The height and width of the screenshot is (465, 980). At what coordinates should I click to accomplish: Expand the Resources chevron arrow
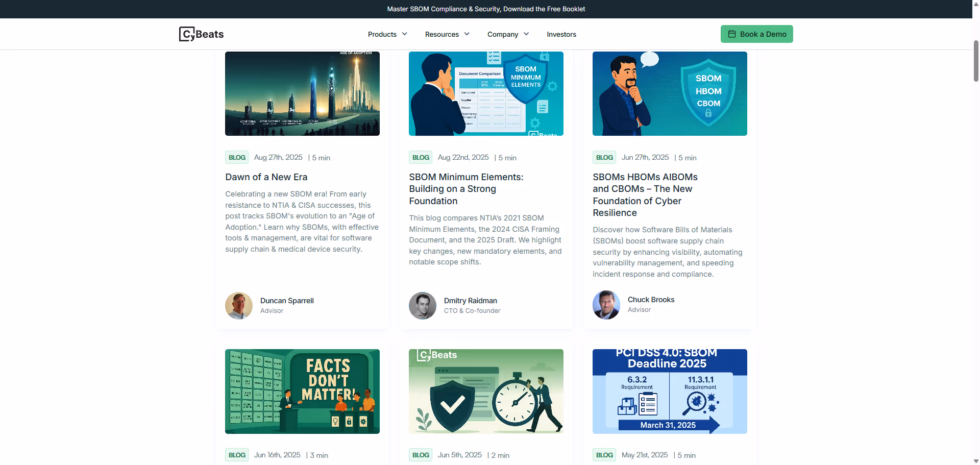[x=467, y=34]
